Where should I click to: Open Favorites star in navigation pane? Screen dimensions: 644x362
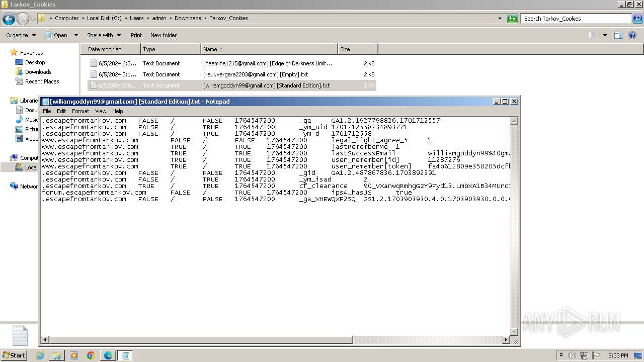(14, 52)
